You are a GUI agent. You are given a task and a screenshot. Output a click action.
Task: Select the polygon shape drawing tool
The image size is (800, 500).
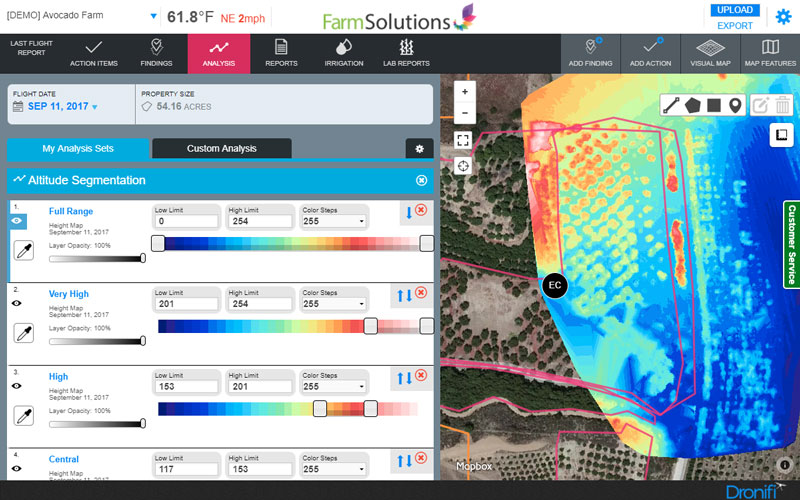coord(692,105)
